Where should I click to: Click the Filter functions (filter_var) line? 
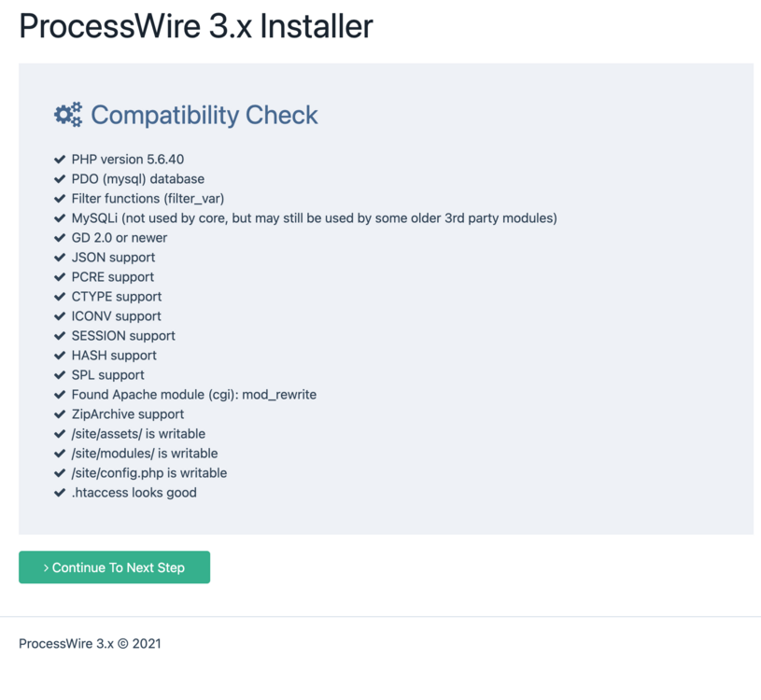click(x=148, y=199)
